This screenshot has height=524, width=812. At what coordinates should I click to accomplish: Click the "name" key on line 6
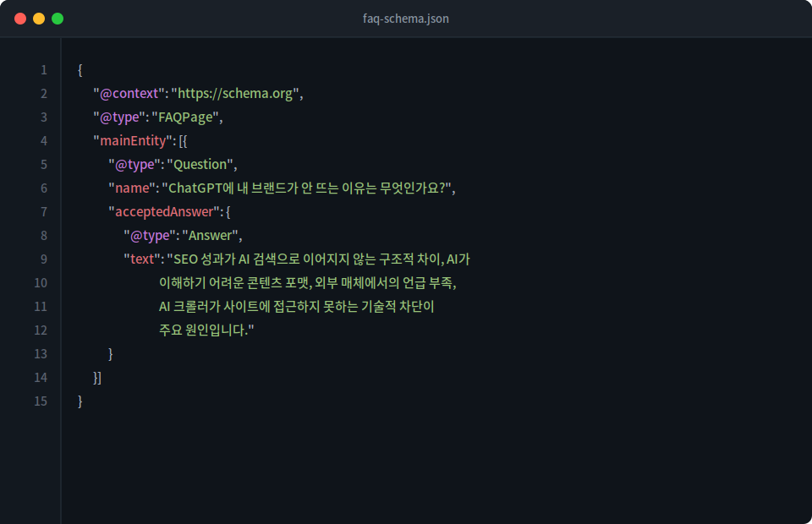[132, 188]
